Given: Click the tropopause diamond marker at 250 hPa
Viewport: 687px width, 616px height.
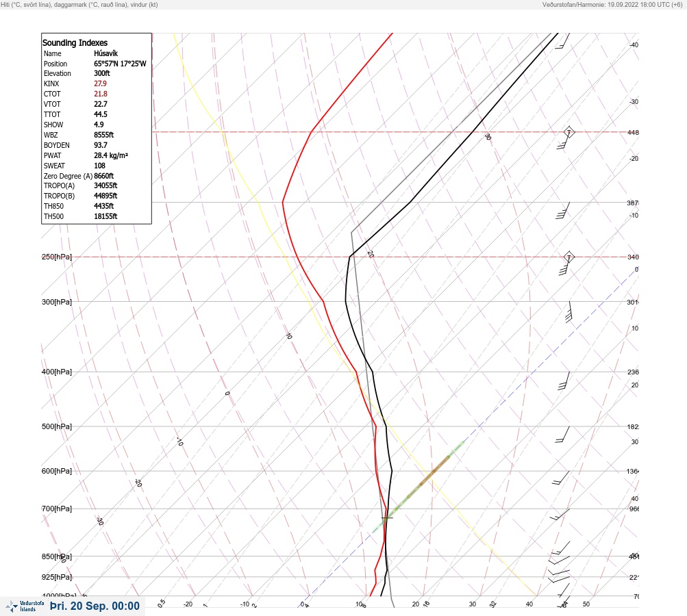Looking at the screenshot, I should [x=569, y=257].
